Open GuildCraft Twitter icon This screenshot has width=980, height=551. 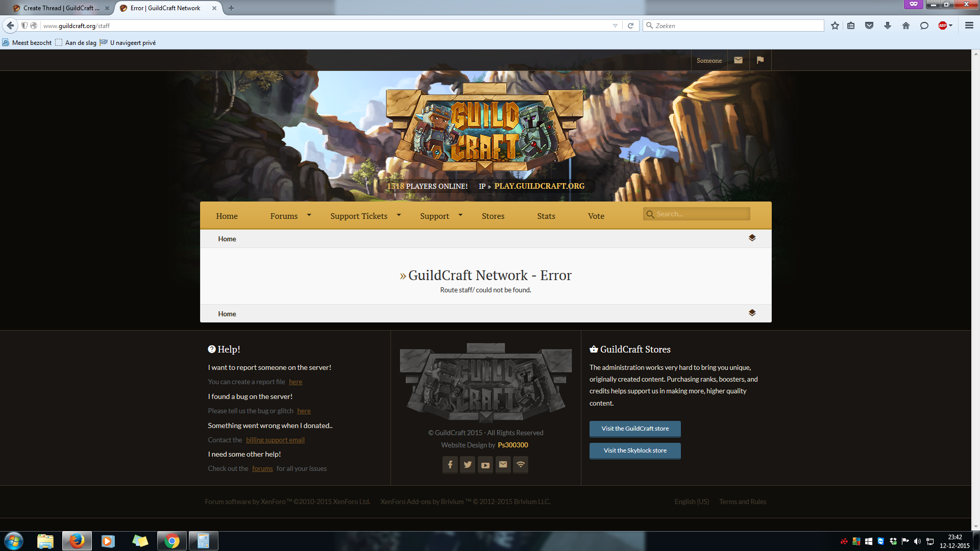[468, 465]
